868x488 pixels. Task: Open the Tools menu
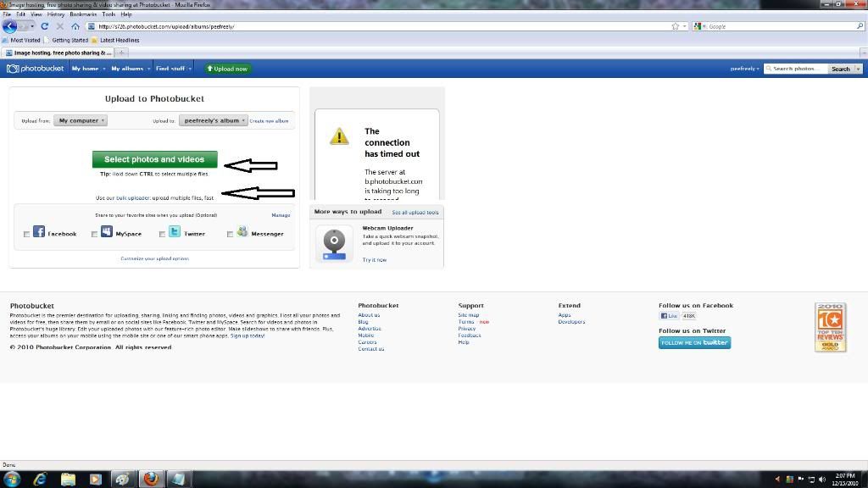108,14
